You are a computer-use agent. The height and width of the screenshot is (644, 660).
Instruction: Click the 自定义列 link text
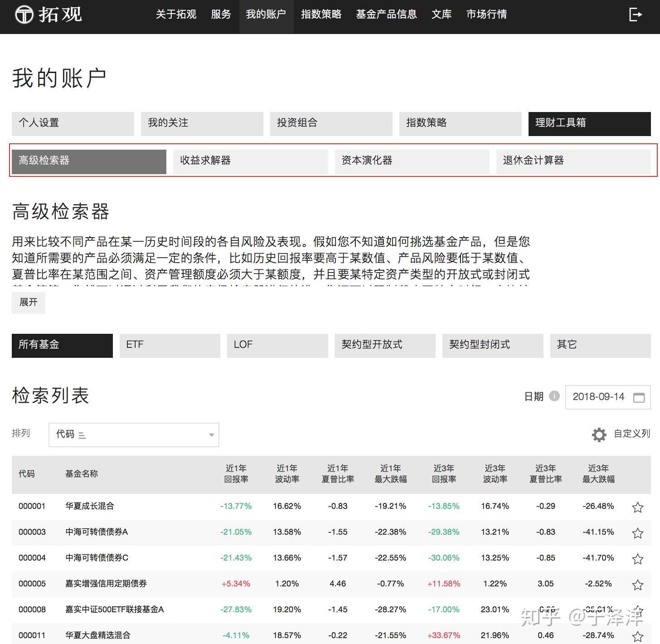click(632, 434)
